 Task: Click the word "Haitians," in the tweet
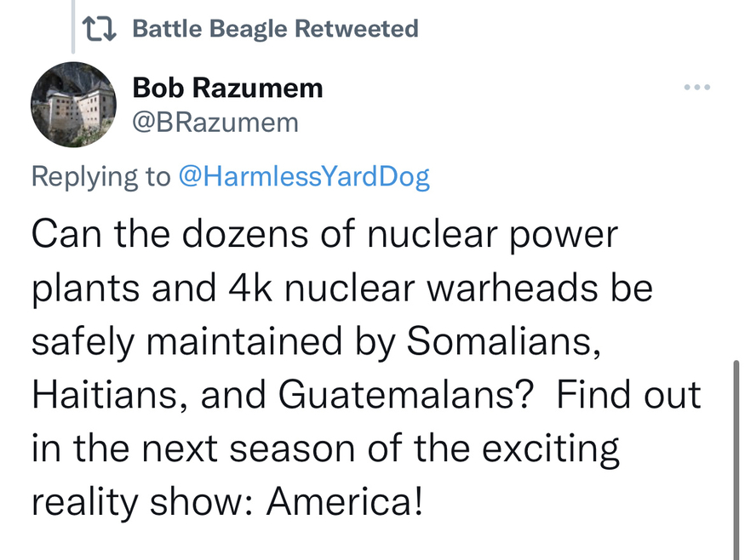(x=95, y=395)
